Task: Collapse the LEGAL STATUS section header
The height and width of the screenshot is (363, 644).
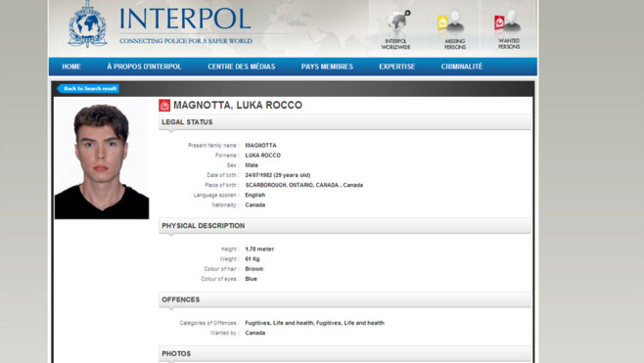Action: (345, 122)
